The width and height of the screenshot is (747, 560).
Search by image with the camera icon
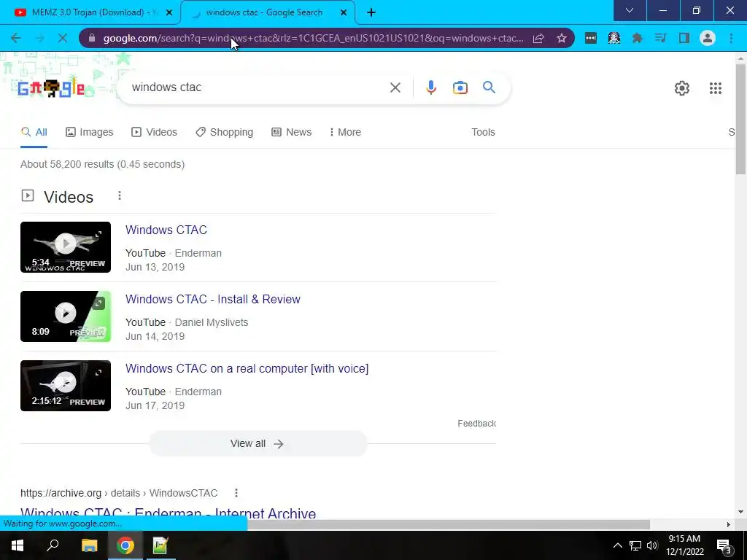(x=460, y=87)
